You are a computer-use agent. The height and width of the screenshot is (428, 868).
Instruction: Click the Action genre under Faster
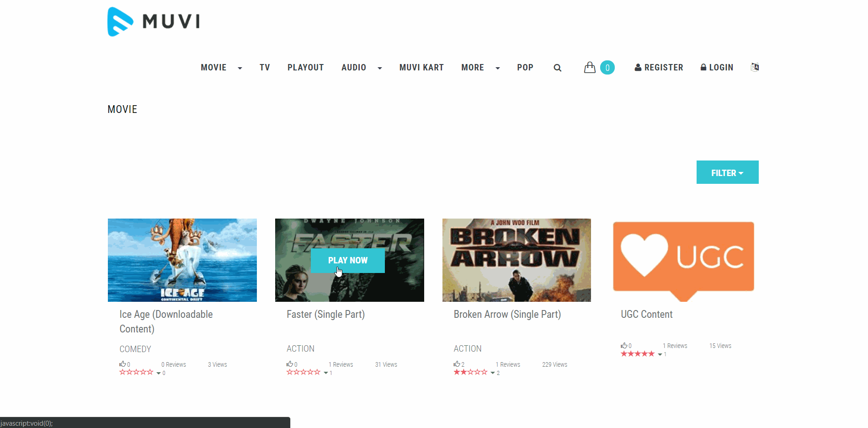(300, 348)
